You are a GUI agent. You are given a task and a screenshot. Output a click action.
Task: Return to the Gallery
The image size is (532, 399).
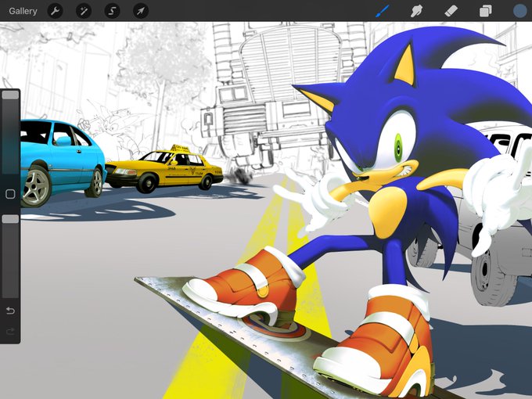23,11
